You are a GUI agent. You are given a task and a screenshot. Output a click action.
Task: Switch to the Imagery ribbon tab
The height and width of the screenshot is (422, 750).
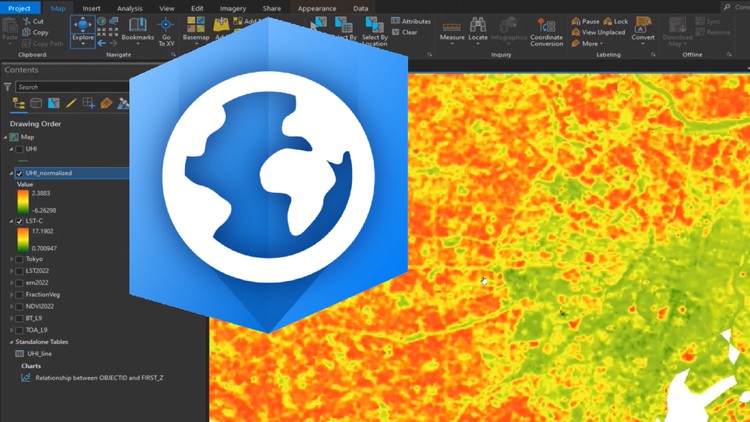click(x=233, y=8)
